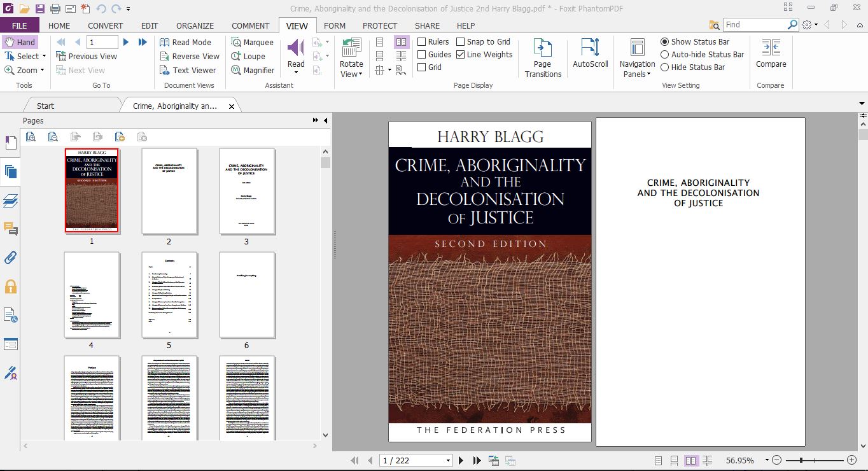Go to the first page using double-left arrows
Viewport: 868px width, 471px height.
pyautogui.click(x=61, y=42)
